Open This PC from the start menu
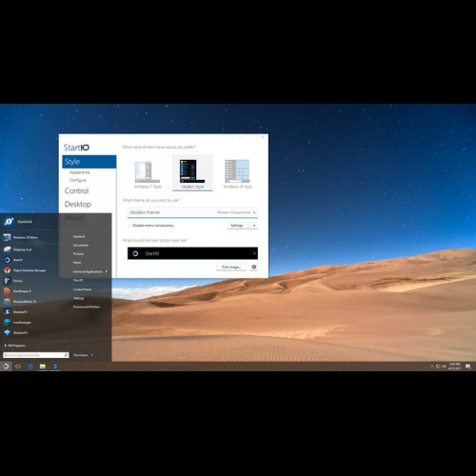The width and height of the screenshot is (476, 476). pos(78,280)
